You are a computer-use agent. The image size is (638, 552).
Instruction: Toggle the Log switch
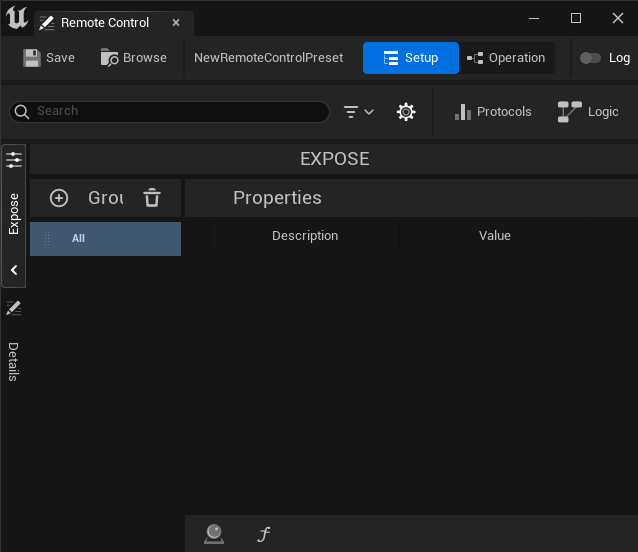590,58
